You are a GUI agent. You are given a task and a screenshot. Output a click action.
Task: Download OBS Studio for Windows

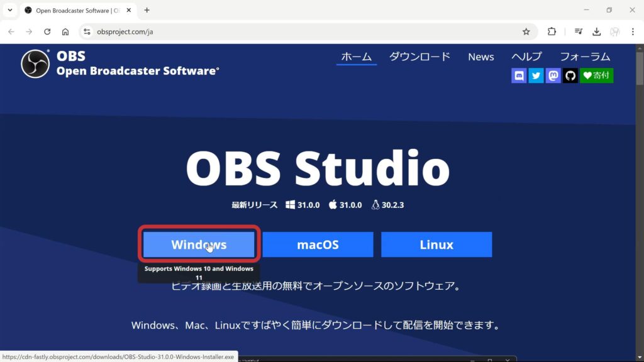tap(199, 244)
